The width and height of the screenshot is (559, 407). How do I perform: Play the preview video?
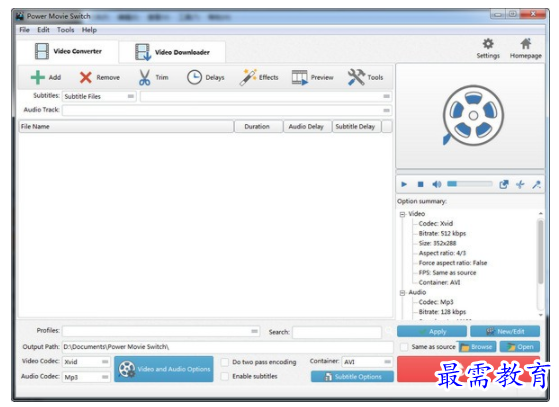404,184
